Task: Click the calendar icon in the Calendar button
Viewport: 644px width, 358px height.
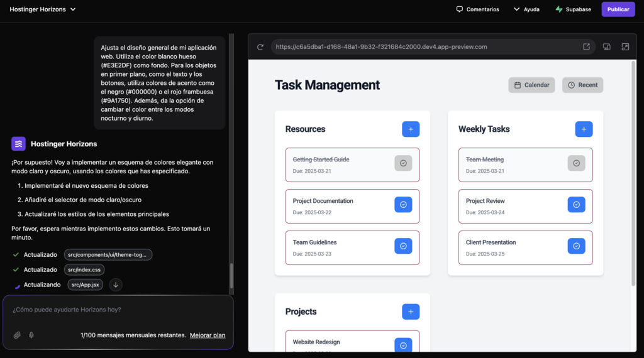Action: click(518, 85)
